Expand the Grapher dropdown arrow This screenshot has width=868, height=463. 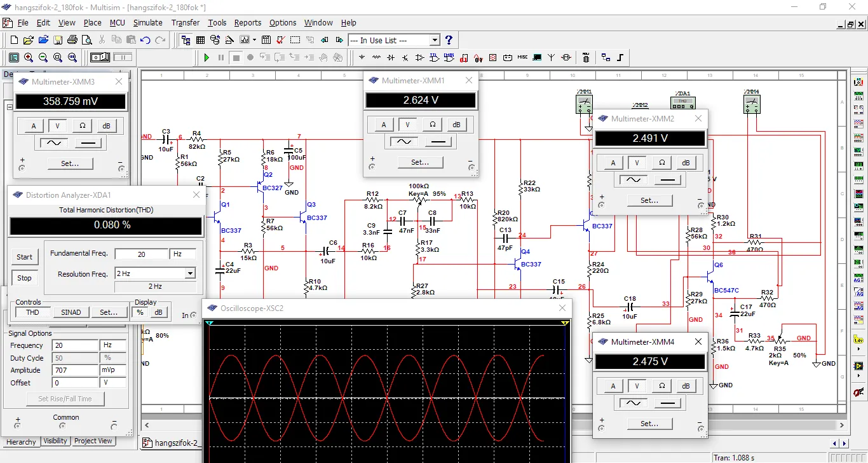coord(254,40)
